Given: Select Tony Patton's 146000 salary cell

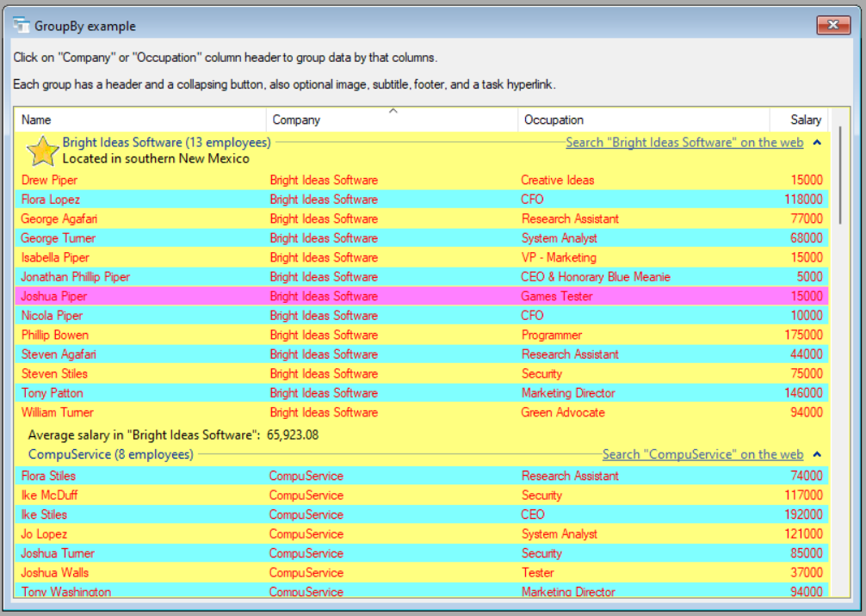Looking at the screenshot, I should coord(805,393).
